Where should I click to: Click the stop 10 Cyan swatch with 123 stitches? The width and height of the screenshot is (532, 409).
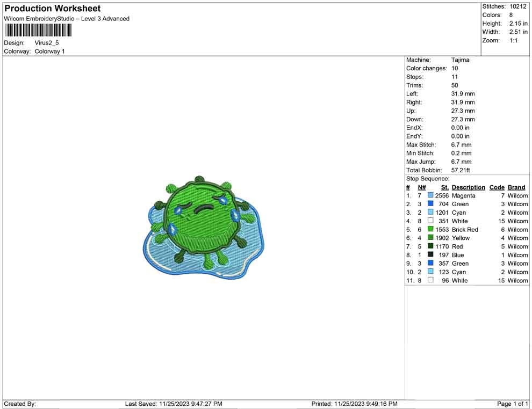(430, 272)
